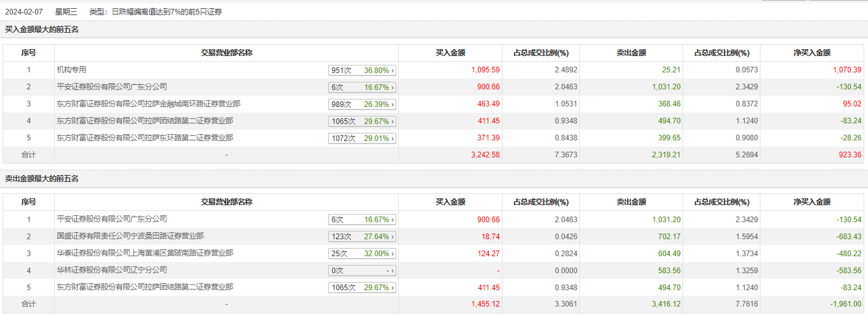Select the 卖出金额最大的前五名 section header
This screenshot has height=316, width=868.
coord(42,179)
